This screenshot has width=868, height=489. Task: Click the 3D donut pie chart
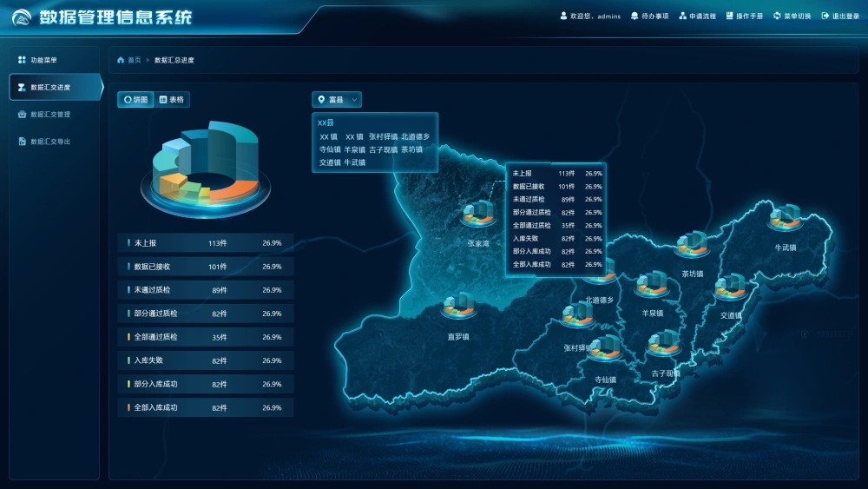(206, 165)
